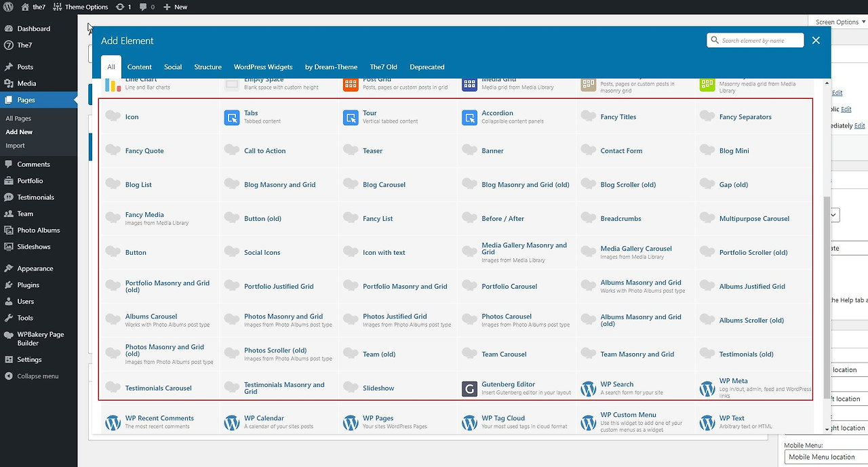
Task: Select the Gutenberg Editor element icon
Action: (x=469, y=388)
